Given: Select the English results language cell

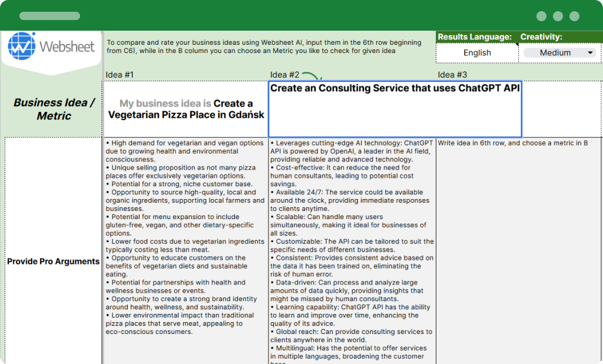Looking at the screenshot, I should (x=477, y=52).
